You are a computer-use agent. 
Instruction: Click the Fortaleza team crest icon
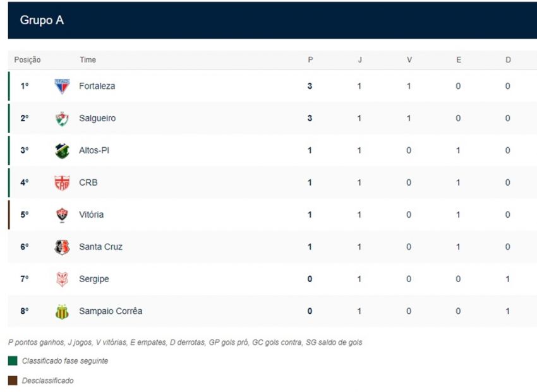[62, 86]
